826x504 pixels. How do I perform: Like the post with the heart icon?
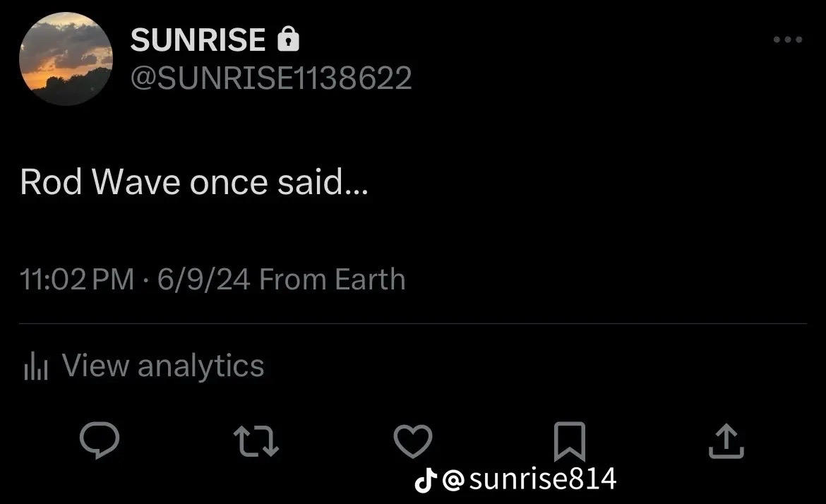pyautogui.click(x=413, y=441)
